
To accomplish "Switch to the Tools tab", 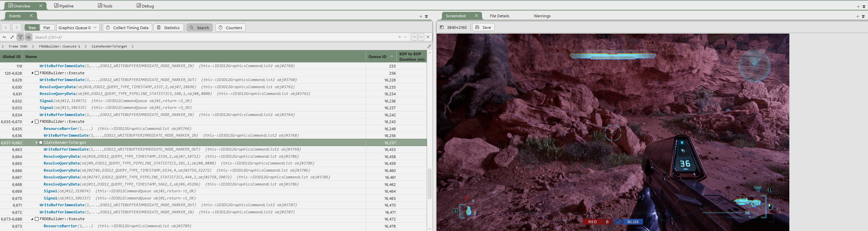I will (105, 6).
